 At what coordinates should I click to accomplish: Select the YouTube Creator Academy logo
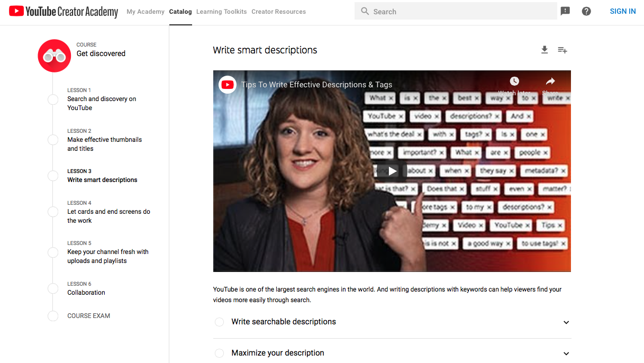[63, 11]
